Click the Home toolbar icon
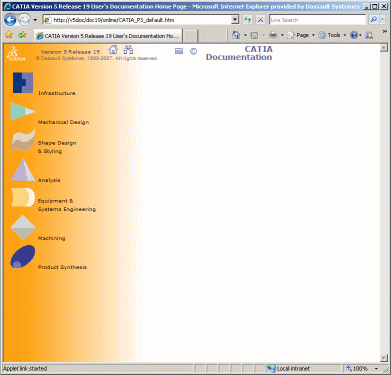Viewport: 391px width, 375px height. (x=236, y=35)
